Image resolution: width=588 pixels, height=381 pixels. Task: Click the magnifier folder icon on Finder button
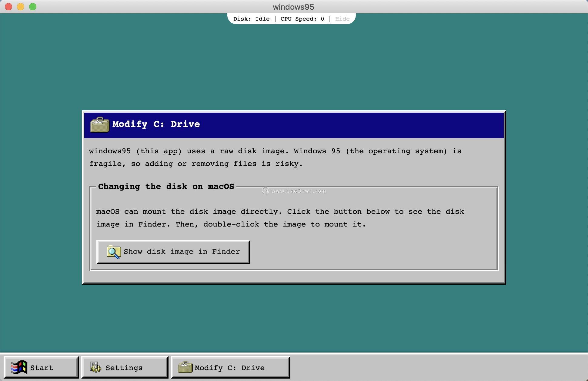click(x=114, y=252)
